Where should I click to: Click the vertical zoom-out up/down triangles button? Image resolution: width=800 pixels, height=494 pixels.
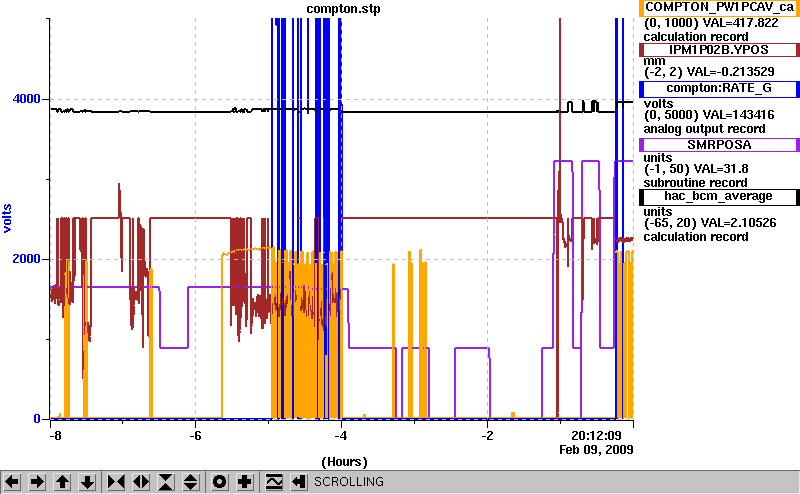(x=191, y=482)
